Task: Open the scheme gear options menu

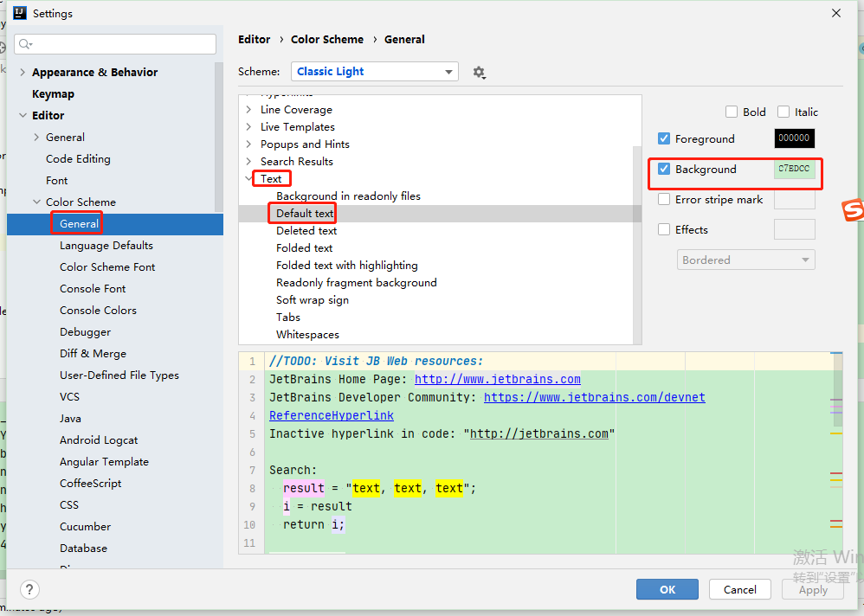Action: (479, 72)
